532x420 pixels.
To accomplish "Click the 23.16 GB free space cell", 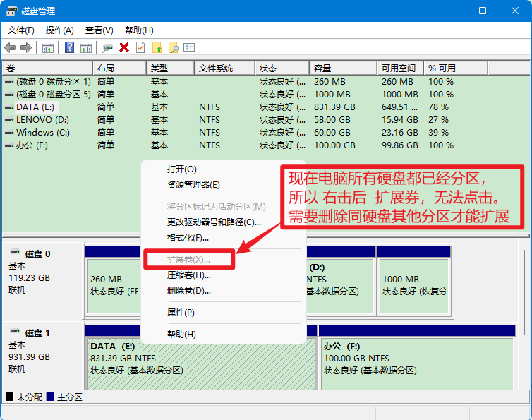I will coord(399,133).
